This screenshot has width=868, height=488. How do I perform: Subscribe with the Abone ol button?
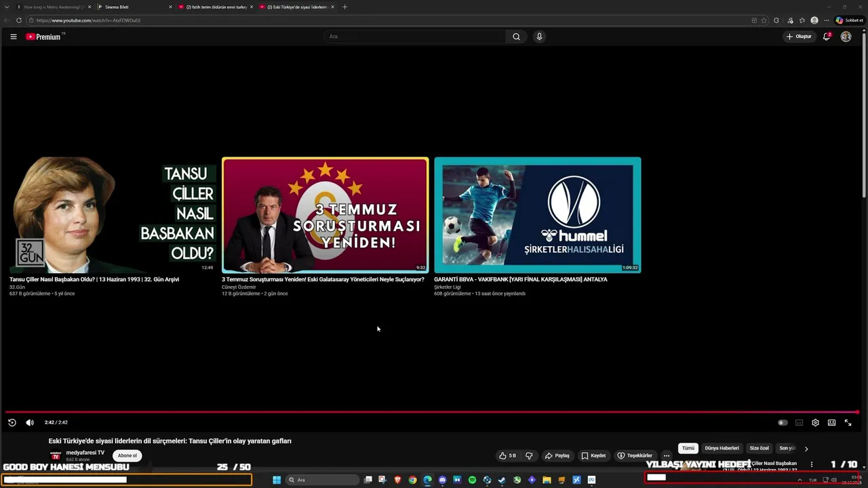127,455
